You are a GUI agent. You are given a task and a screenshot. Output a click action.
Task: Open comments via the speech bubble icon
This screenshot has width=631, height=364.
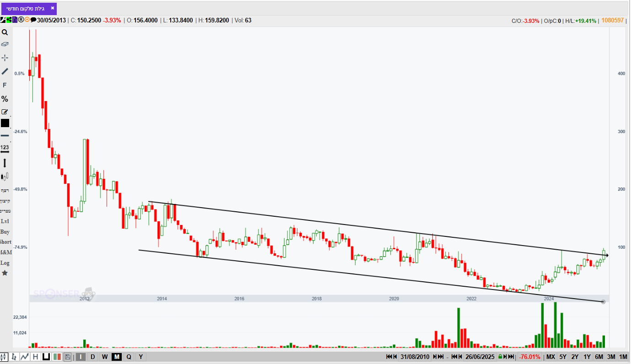(x=33, y=20)
